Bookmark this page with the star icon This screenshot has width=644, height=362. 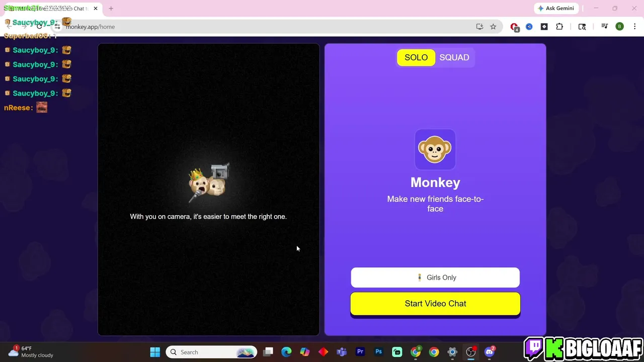[493, 27]
